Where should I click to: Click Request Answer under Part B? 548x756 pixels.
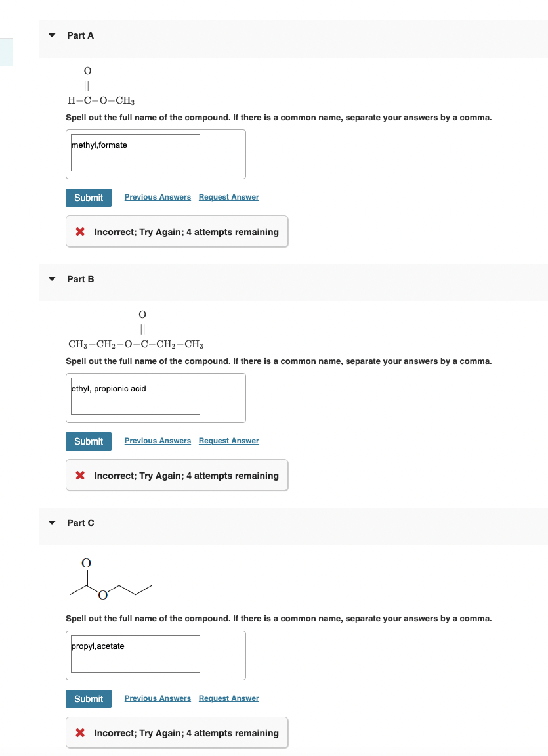(x=228, y=441)
